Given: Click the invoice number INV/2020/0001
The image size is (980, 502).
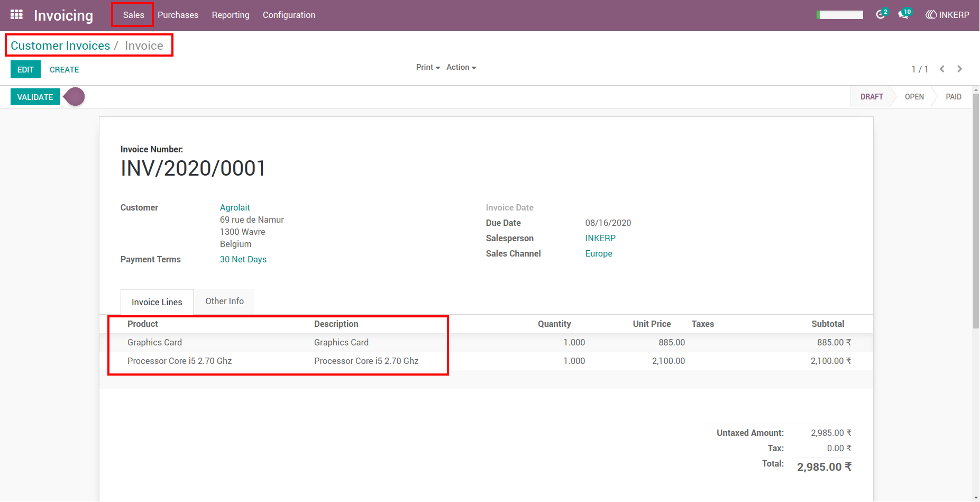Looking at the screenshot, I should pos(193,168).
